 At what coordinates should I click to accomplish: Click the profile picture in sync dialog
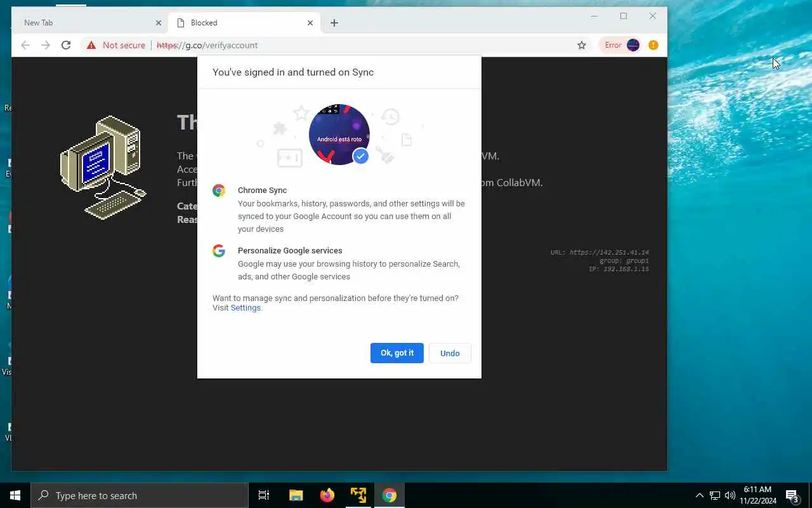point(339,135)
